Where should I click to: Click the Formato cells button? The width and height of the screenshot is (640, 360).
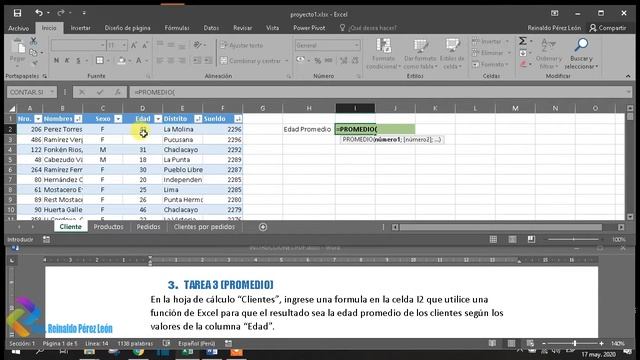point(491,64)
